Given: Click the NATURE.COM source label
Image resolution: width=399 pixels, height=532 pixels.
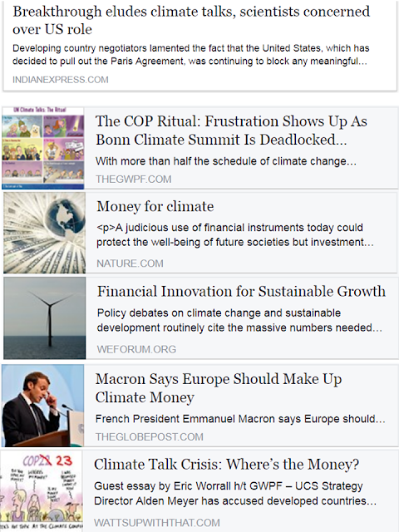Looking at the screenshot, I should [x=130, y=264].
